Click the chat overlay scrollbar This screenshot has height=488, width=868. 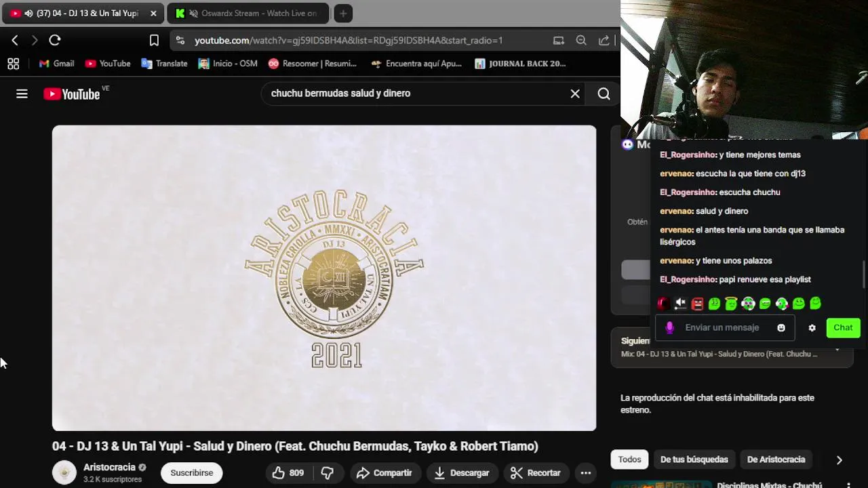tap(863, 274)
